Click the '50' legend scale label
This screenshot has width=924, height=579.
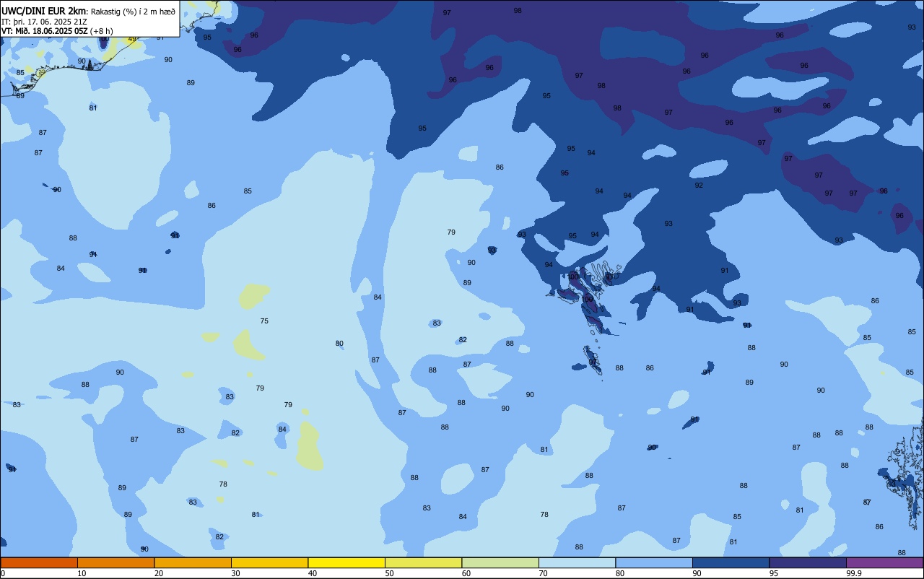pos(389,573)
